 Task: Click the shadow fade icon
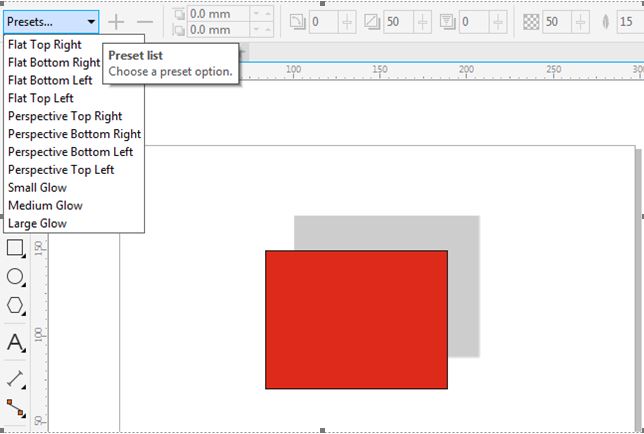447,22
